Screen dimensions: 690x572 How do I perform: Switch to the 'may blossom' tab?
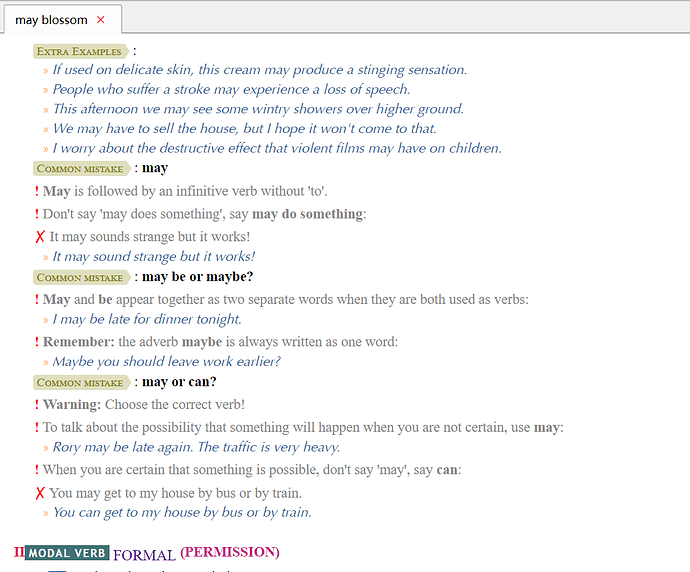[51, 20]
